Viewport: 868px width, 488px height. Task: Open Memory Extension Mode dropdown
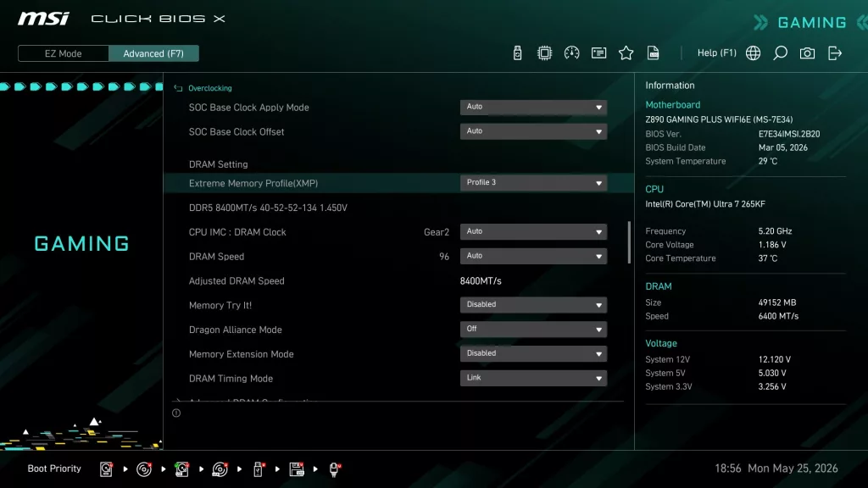pos(533,353)
